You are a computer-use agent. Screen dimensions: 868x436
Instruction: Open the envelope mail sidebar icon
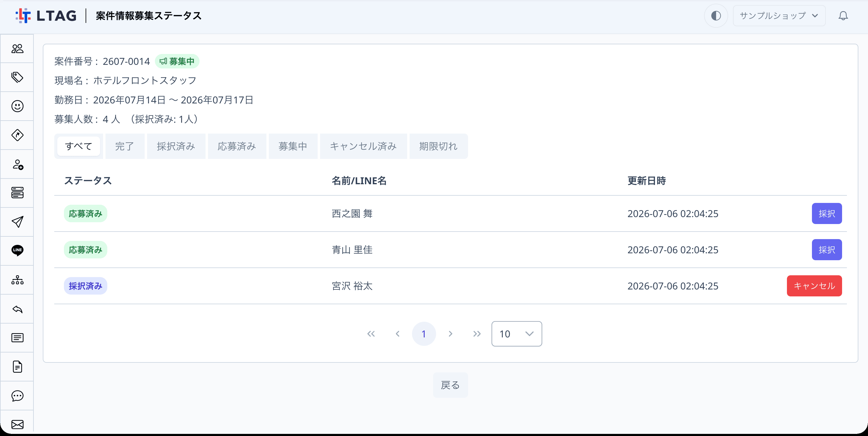pyautogui.click(x=17, y=424)
